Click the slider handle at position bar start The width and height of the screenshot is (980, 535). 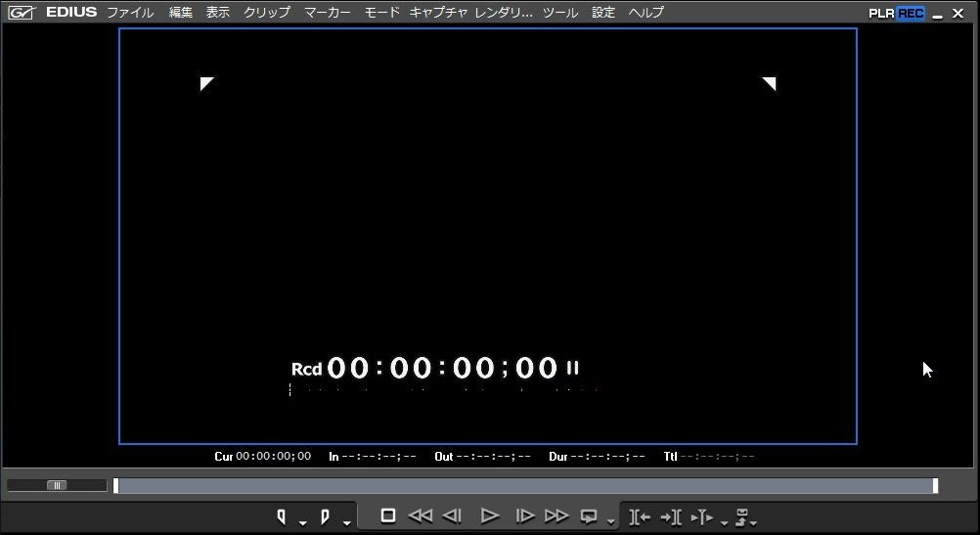point(115,486)
